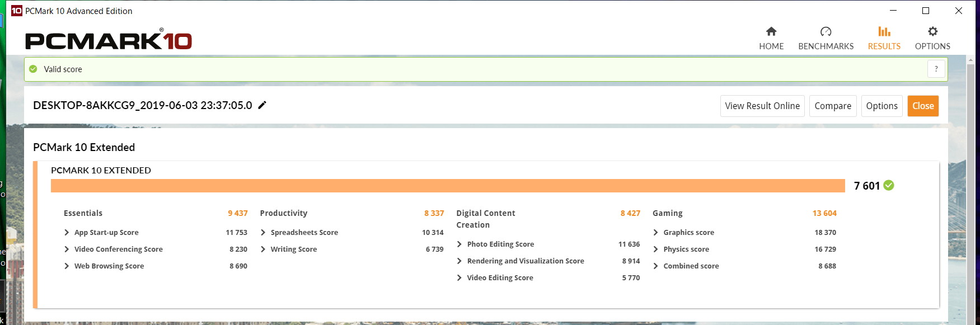
Task: Minimize the PCMark 10 window
Action: tap(893, 11)
